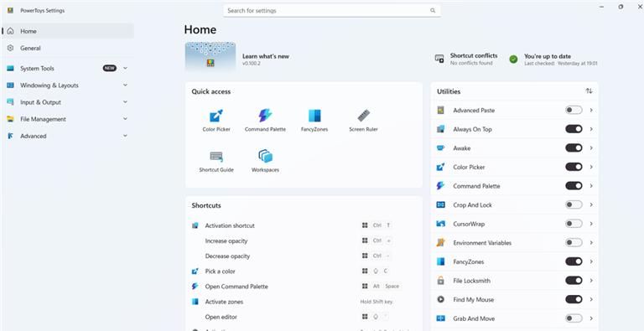The width and height of the screenshot is (644, 331).
Task: Sort utilities using the sort arrows icon
Action: 589,91
